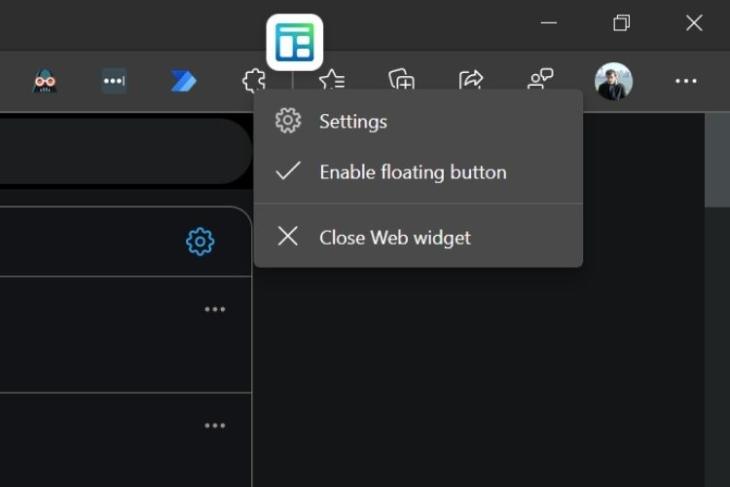
Task: Open the Feedback person icon
Action: click(x=540, y=79)
